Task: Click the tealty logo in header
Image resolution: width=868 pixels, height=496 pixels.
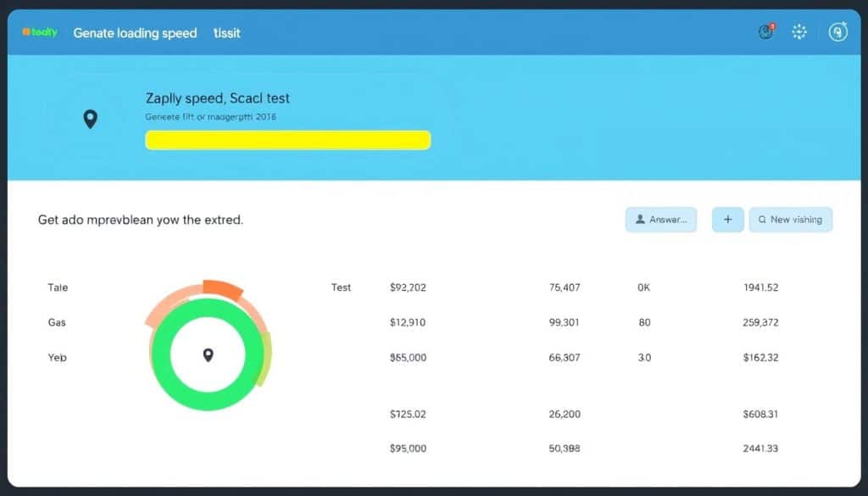Action: click(40, 32)
